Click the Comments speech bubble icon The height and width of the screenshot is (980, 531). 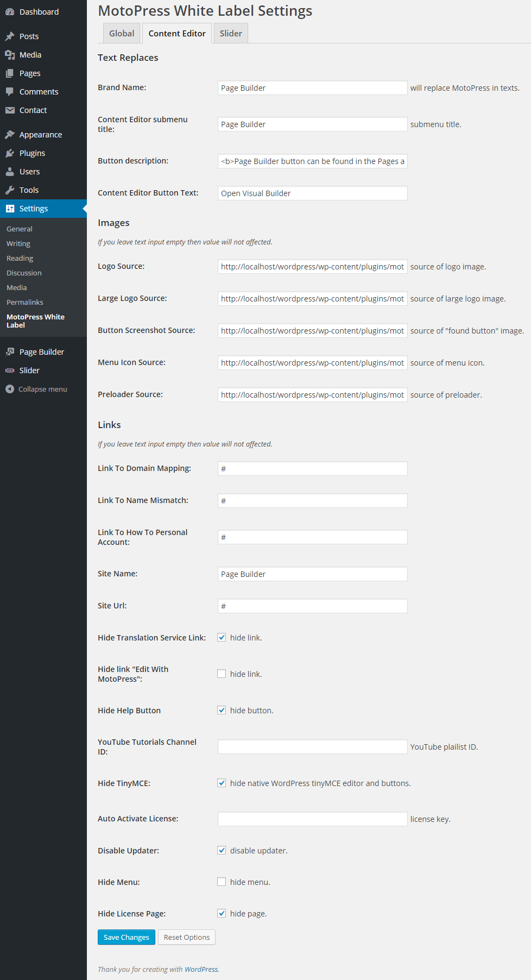point(10,92)
